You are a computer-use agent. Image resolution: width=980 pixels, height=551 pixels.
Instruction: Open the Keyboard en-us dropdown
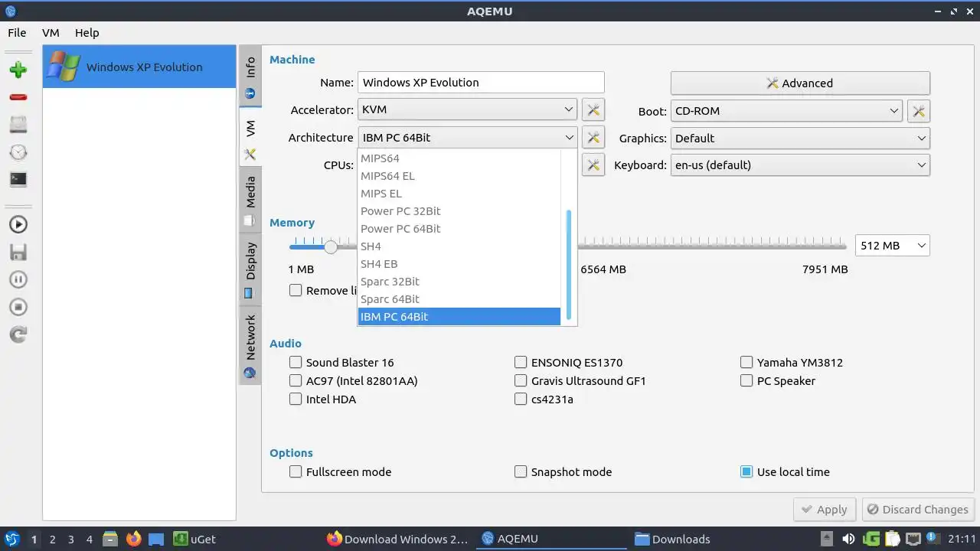coord(800,165)
